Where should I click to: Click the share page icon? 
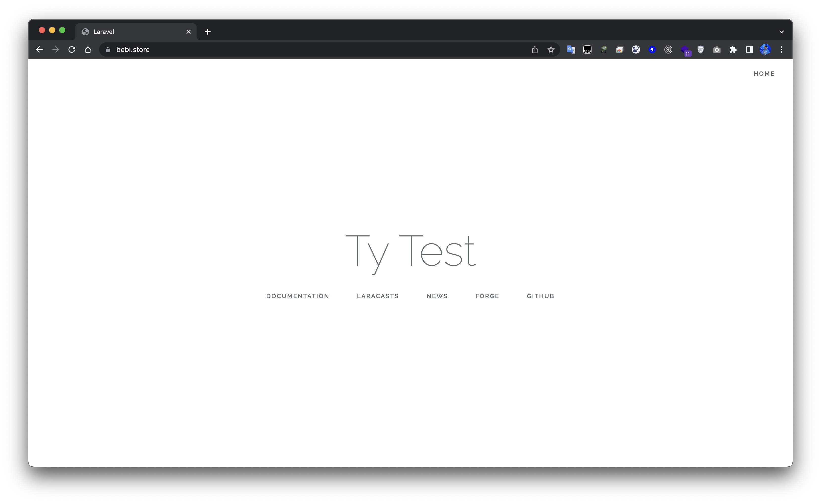click(x=535, y=50)
